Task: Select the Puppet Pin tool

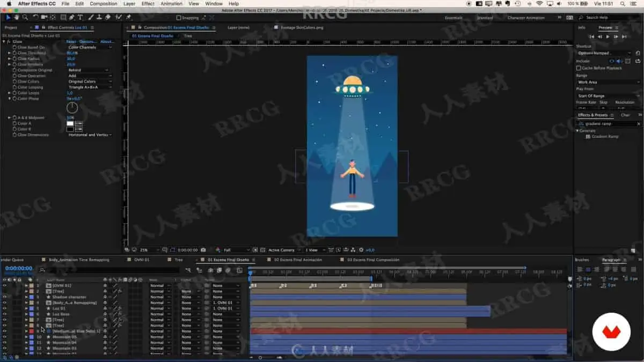Action: (x=128, y=17)
